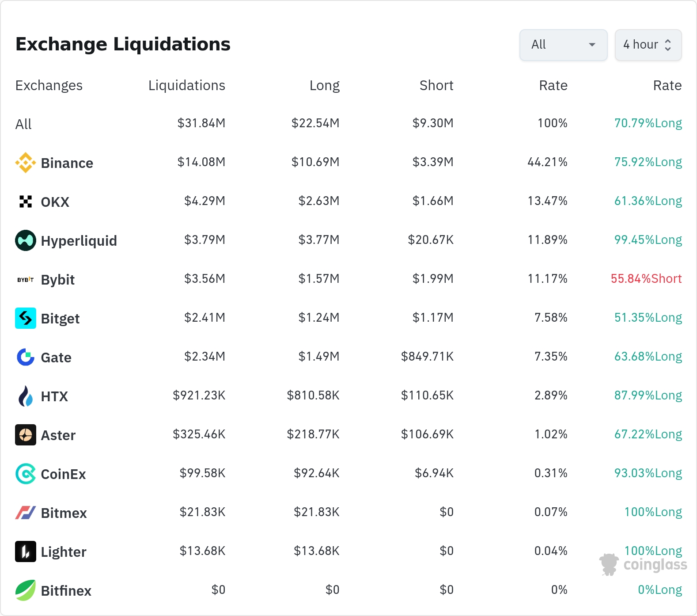Open the All coins dropdown

(564, 45)
